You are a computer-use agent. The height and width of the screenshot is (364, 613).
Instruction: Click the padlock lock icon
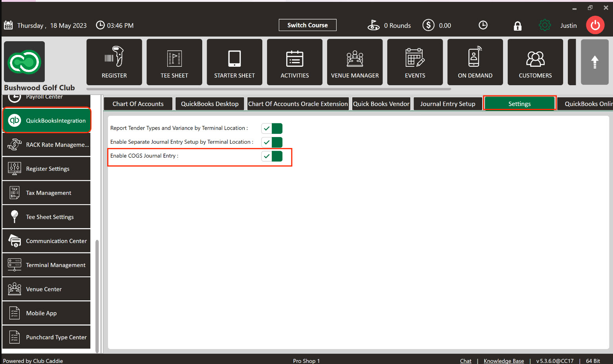click(x=518, y=26)
